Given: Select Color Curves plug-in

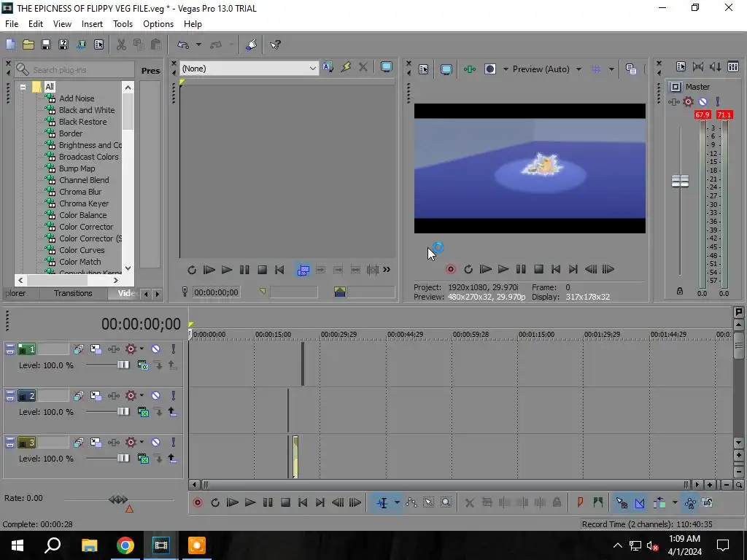Looking at the screenshot, I should (x=82, y=250).
